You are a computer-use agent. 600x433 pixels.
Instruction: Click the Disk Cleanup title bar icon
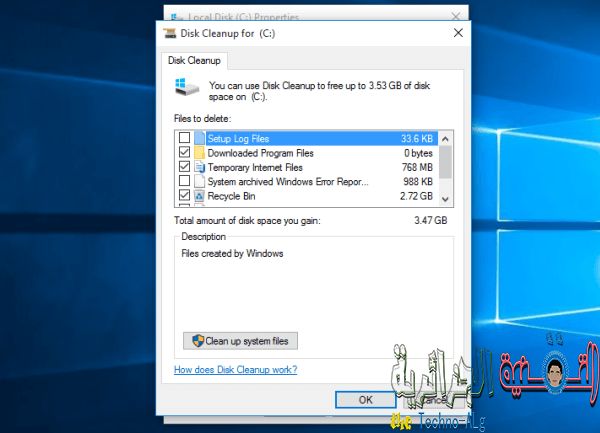coord(170,33)
